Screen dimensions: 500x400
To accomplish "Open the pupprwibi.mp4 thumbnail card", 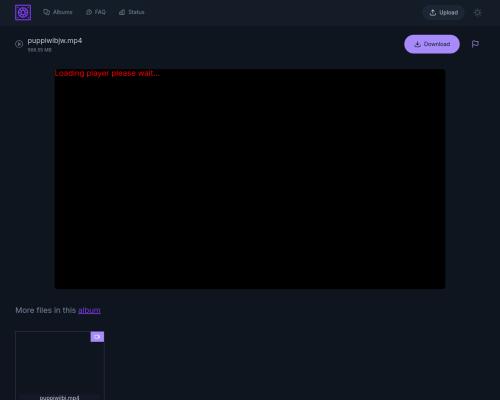I will pos(60,365).
